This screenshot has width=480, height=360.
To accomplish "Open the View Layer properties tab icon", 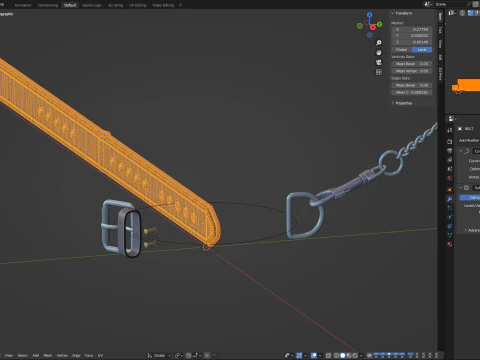I will click(x=450, y=160).
